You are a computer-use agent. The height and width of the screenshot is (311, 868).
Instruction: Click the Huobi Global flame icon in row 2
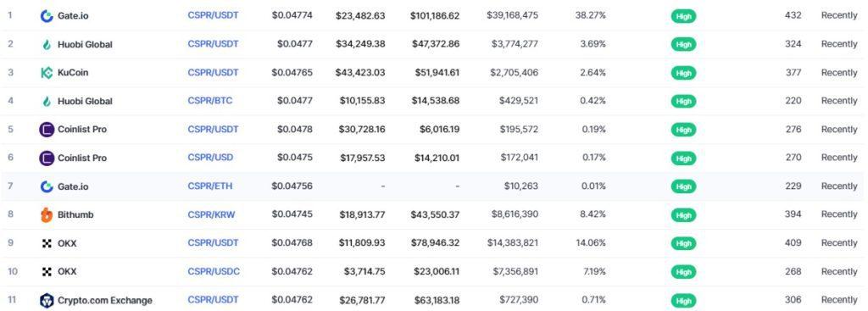(47, 44)
